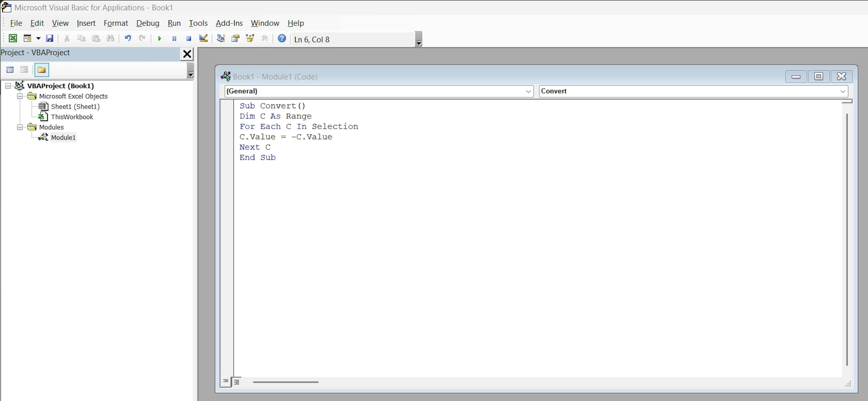Open the Add-Ins menu
This screenshot has height=401, width=868.
tap(229, 23)
